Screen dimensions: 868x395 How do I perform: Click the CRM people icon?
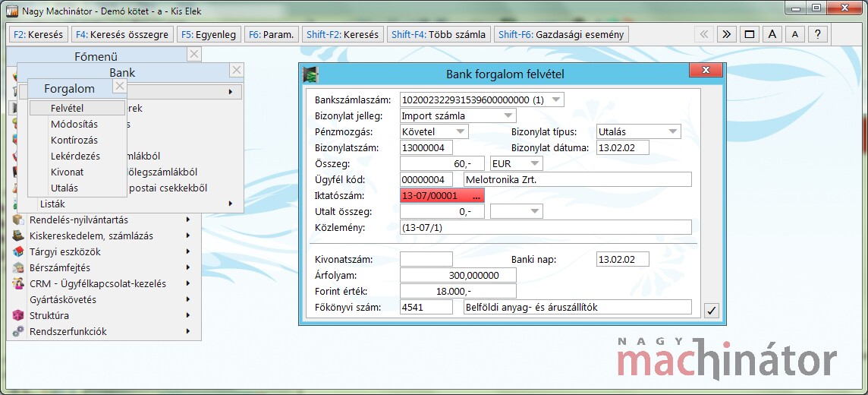point(19,283)
